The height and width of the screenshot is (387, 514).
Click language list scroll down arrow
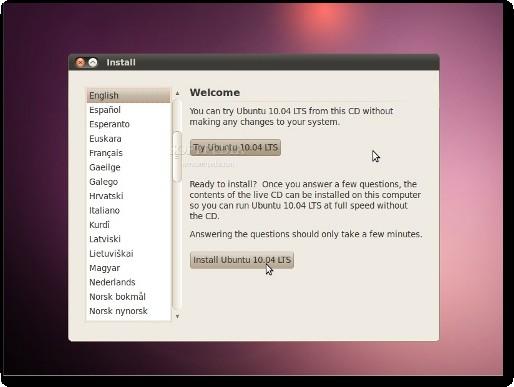(177, 316)
